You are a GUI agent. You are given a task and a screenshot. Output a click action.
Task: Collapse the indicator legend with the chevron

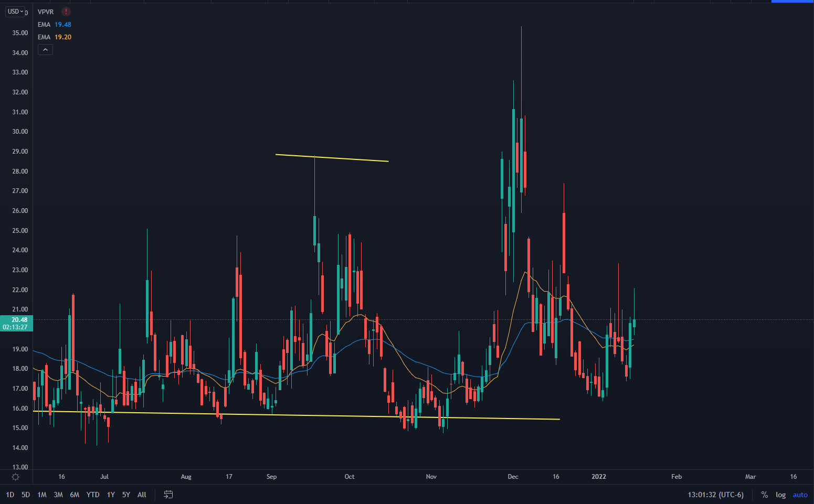[45, 50]
